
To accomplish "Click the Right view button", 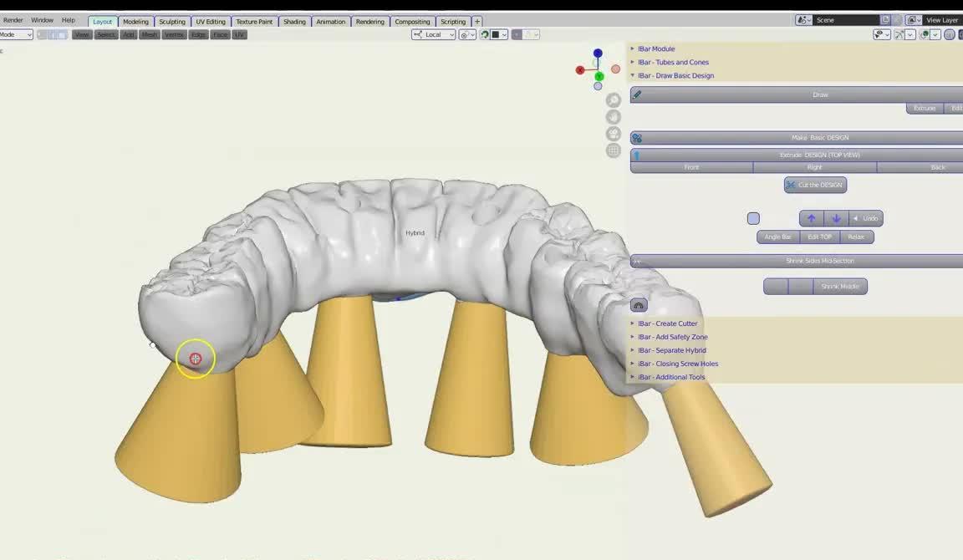I will [x=815, y=168].
